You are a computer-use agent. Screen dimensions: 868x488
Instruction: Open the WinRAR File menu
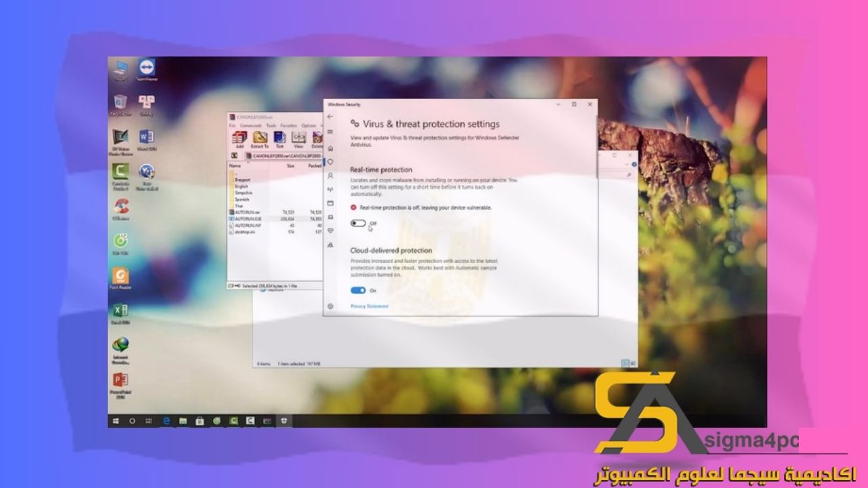(x=232, y=126)
